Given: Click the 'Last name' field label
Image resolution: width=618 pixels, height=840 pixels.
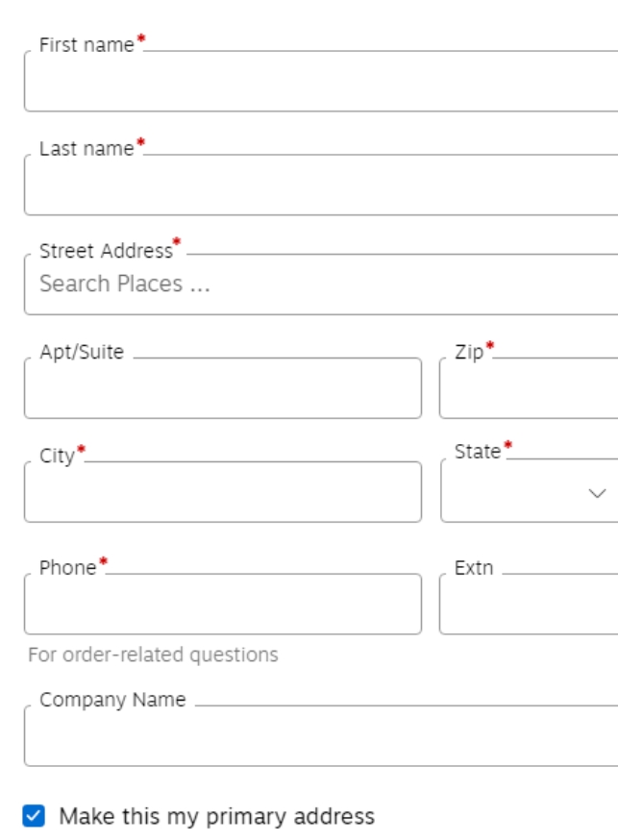Looking at the screenshot, I should point(87,148).
